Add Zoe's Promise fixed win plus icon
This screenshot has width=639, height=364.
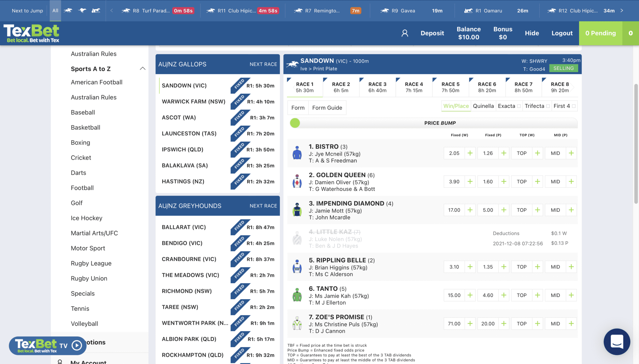coord(470,323)
